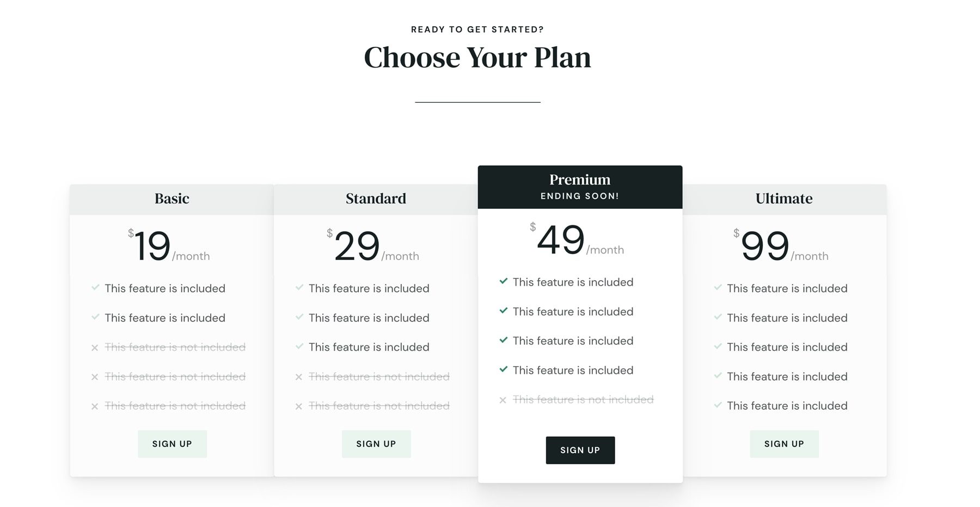Image resolution: width=980 pixels, height=507 pixels.
Task: Click first checkmark icon in Basic plan
Action: 95,288
